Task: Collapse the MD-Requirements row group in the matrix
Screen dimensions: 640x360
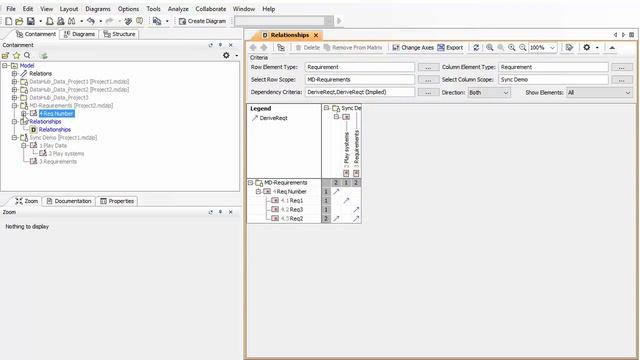Action: point(251,182)
